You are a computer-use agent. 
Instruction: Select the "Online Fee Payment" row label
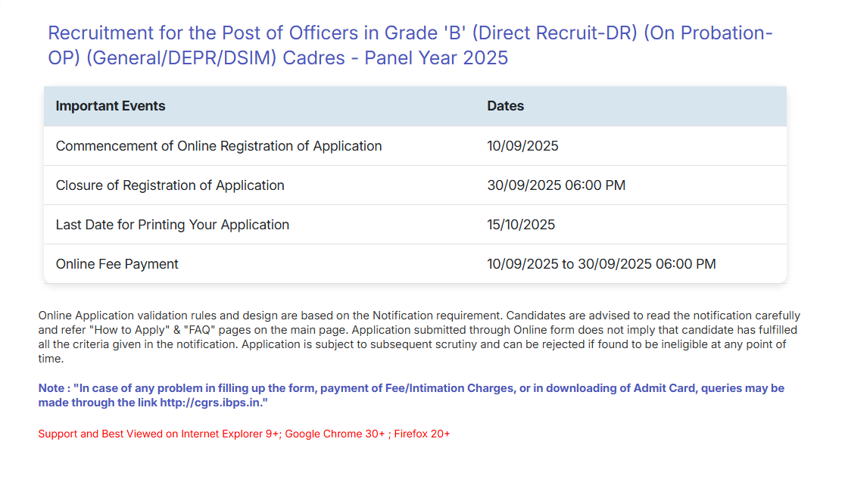pyautogui.click(x=117, y=264)
